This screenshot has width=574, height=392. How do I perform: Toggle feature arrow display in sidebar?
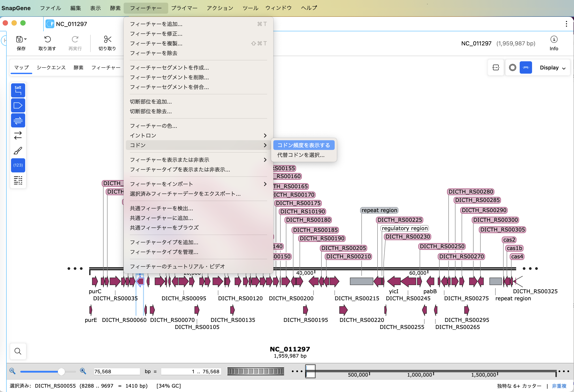point(18,105)
